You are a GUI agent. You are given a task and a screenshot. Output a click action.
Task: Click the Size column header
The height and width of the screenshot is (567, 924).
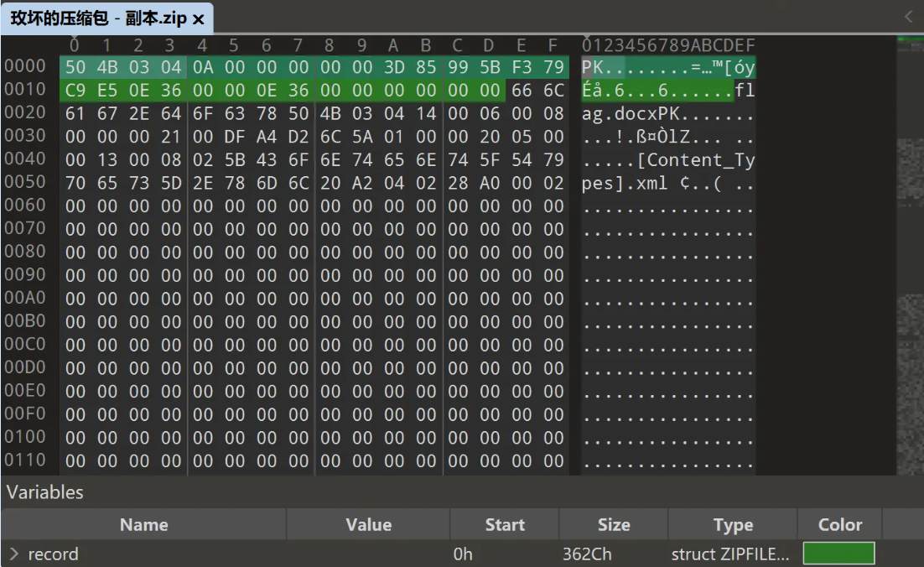613,525
